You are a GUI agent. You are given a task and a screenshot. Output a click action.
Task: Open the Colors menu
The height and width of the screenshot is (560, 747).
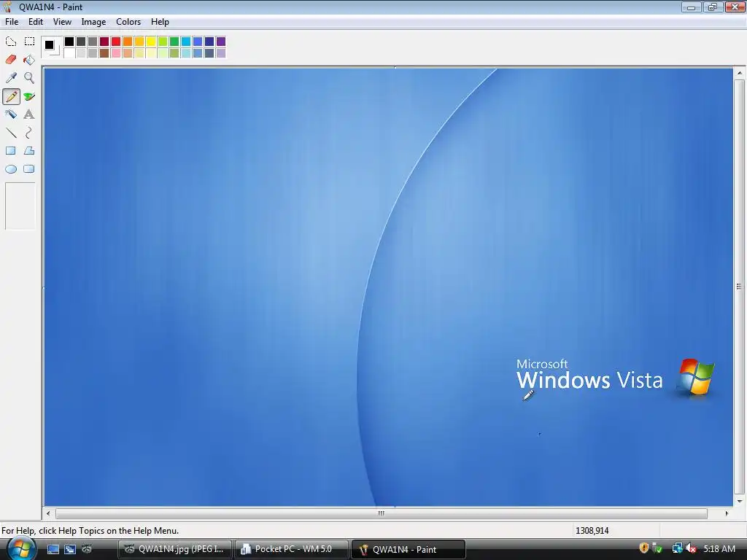pyautogui.click(x=128, y=22)
